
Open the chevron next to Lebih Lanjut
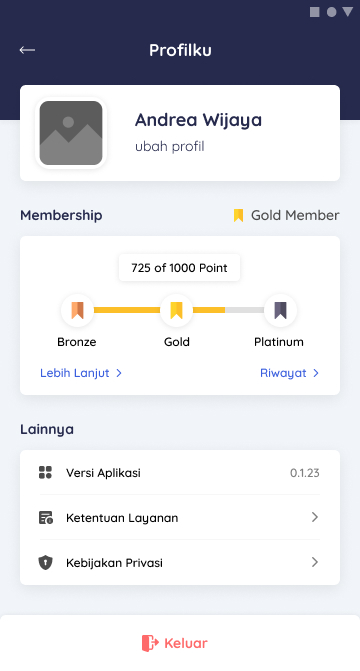click(x=119, y=373)
